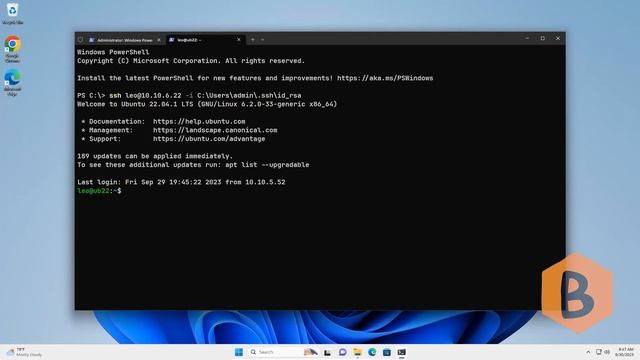Click the leo@ub22 shell prompt line
This screenshot has width=640, height=360.
99,191
